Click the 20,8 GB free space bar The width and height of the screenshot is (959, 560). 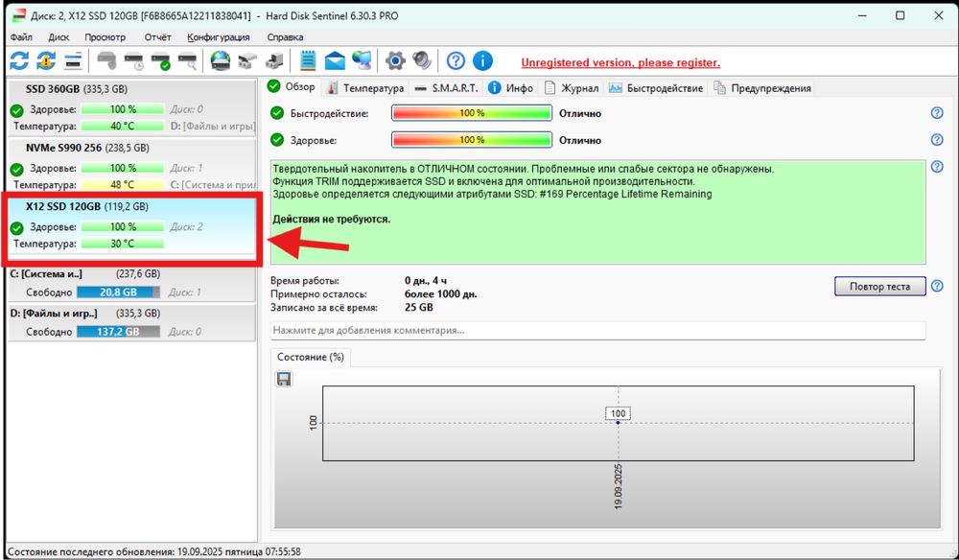tap(119, 292)
